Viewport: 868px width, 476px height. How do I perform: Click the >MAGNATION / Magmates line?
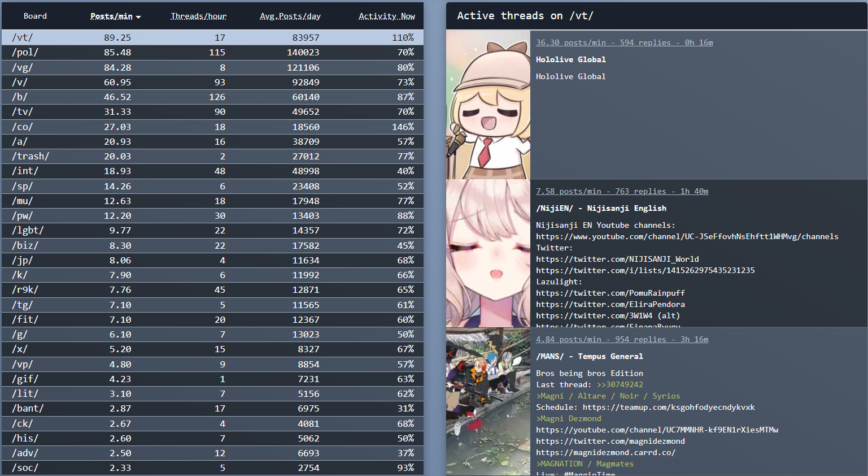tap(585, 464)
